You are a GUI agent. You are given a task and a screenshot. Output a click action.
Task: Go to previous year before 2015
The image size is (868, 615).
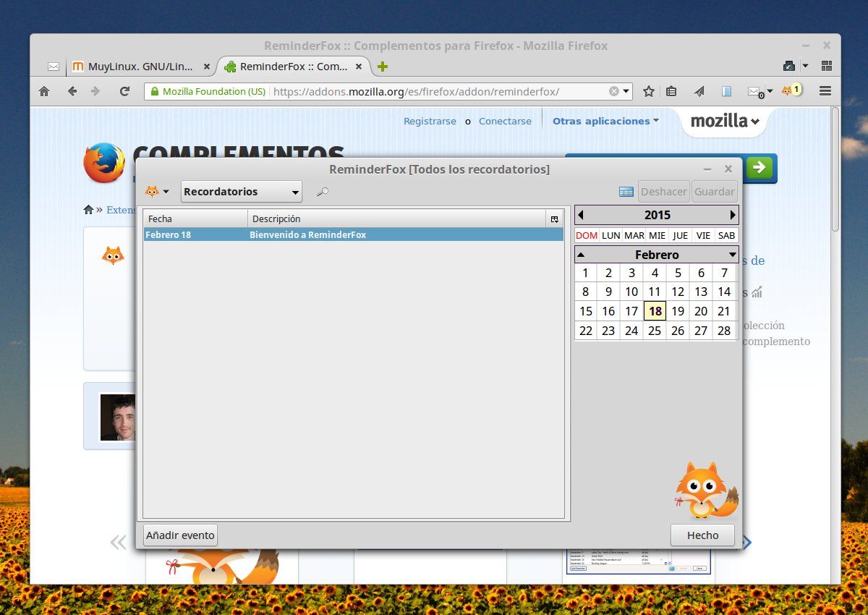point(581,215)
